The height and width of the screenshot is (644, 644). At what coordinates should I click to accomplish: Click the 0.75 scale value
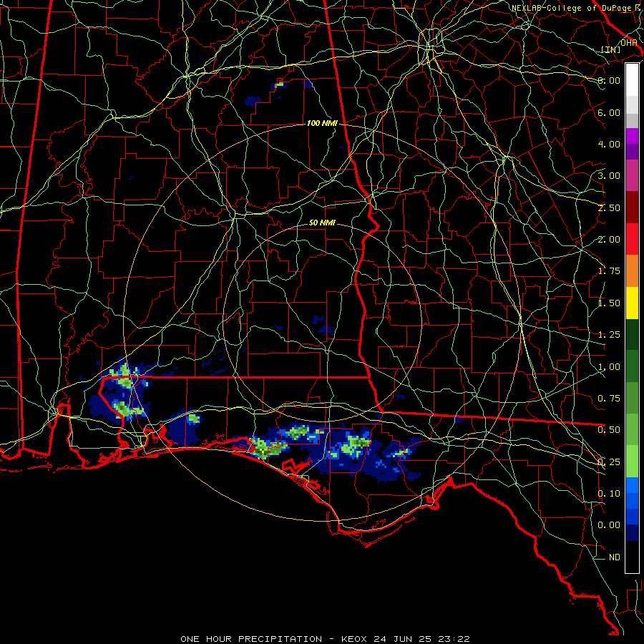[x=609, y=399]
